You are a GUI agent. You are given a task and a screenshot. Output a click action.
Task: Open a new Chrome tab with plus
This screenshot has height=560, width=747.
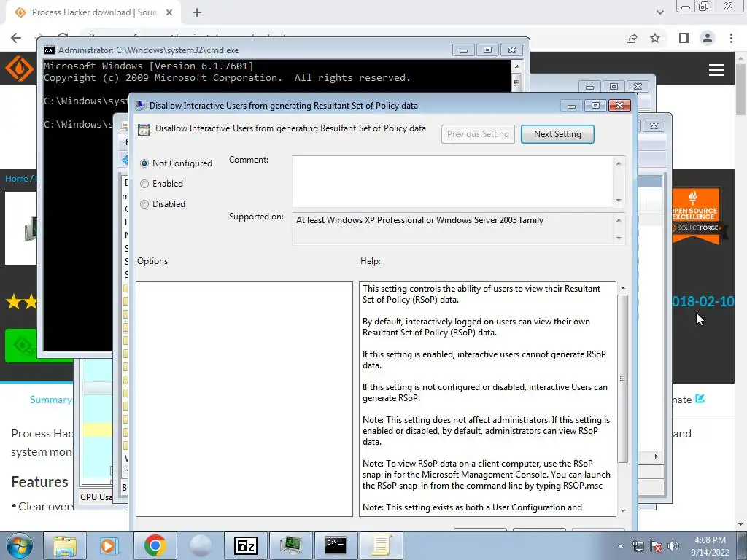point(197,13)
